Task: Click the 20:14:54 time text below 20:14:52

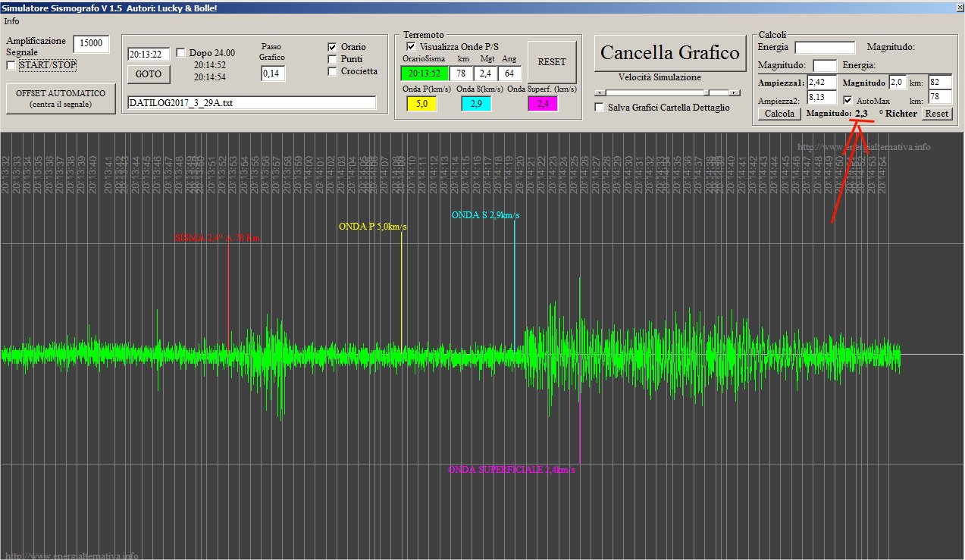Action: tap(210, 77)
